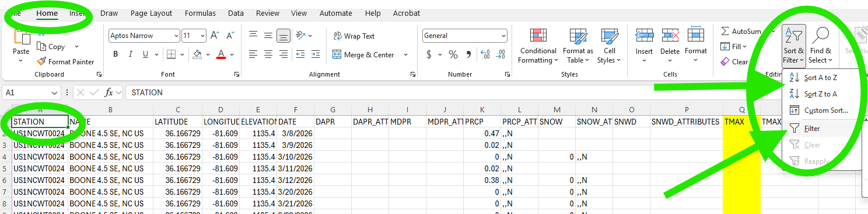
Task: Choose Filter from the Sort & Filter menu
Action: click(821, 129)
